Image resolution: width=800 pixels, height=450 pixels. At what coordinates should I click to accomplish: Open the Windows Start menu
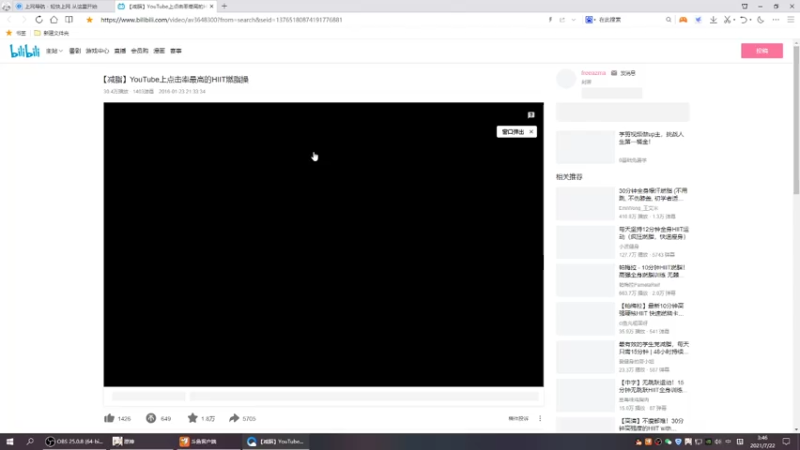pos(10,441)
